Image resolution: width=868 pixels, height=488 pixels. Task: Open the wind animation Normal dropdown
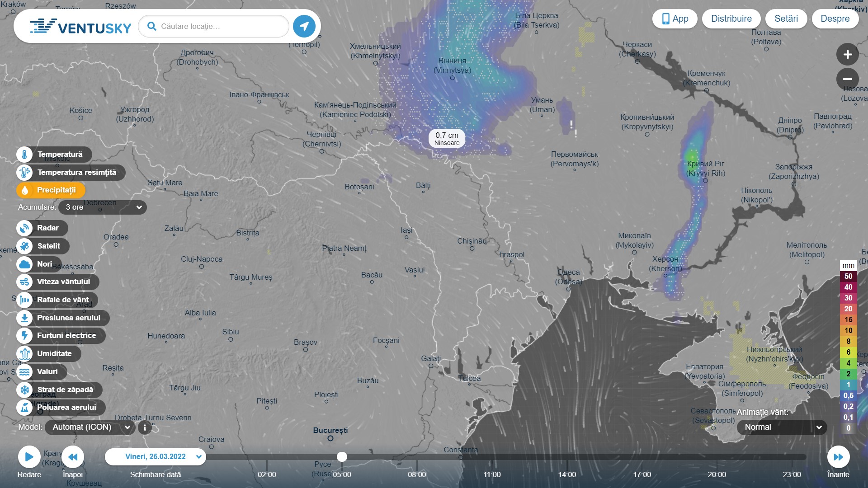pos(782,427)
